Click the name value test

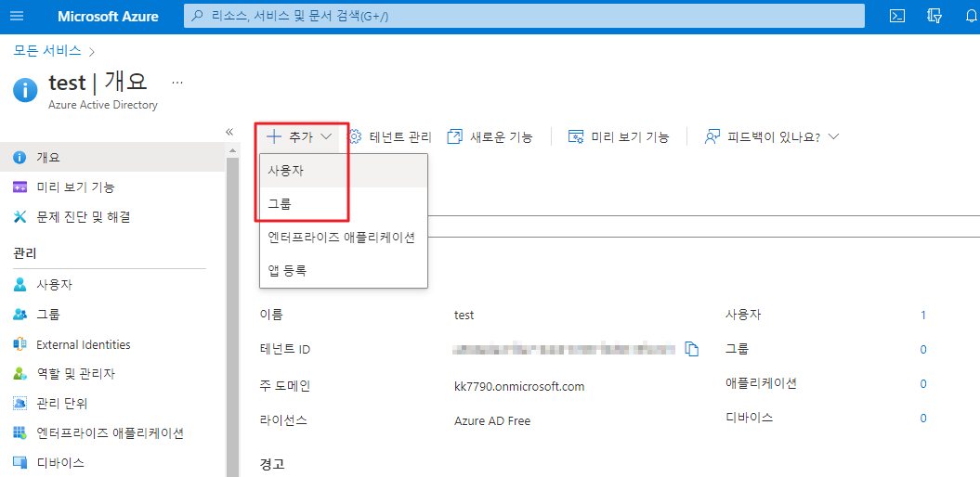click(x=464, y=316)
